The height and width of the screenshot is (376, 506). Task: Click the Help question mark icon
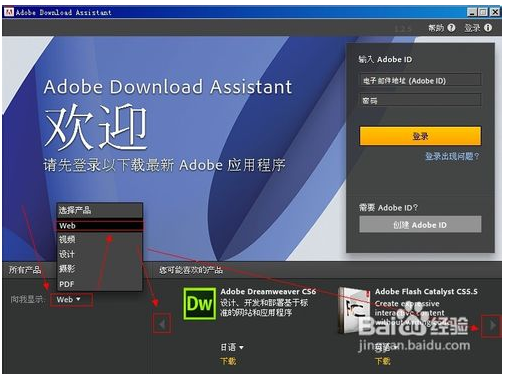coord(451,28)
